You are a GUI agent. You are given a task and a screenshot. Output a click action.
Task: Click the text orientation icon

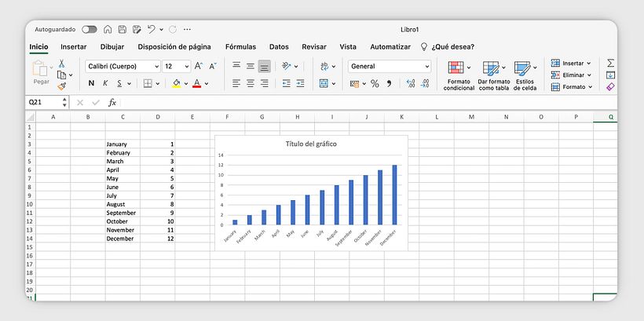click(x=287, y=66)
